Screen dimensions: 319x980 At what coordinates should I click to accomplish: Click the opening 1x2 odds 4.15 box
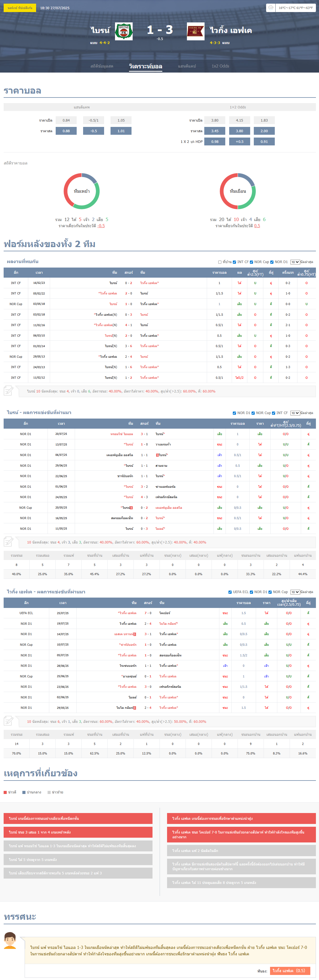click(x=239, y=120)
